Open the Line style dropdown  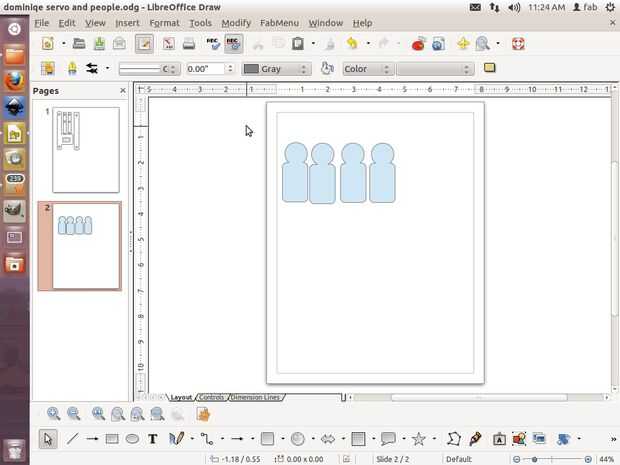coord(149,69)
